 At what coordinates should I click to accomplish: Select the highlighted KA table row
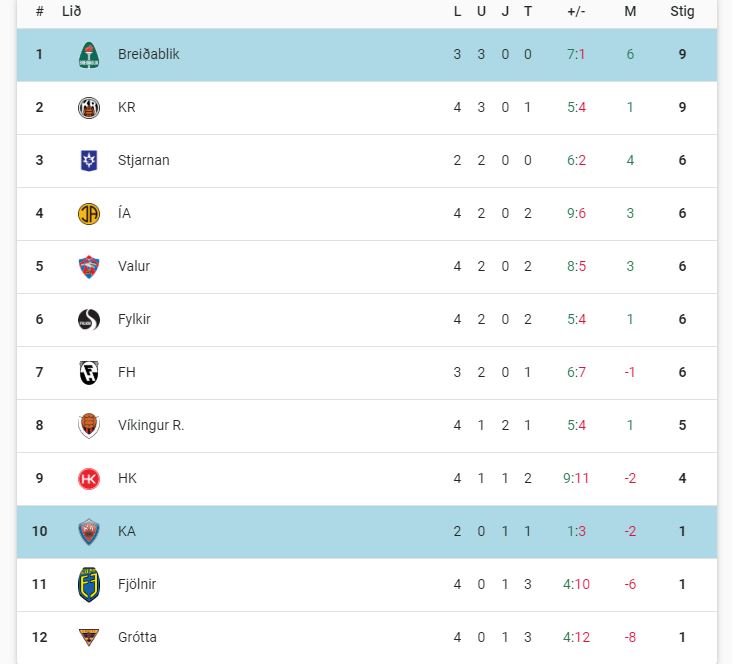click(366, 532)
